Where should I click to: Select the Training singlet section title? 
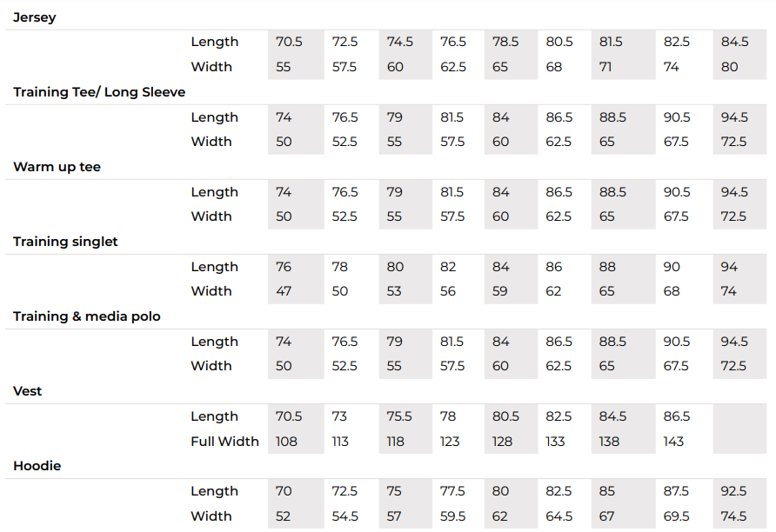[x=65, y=242]
